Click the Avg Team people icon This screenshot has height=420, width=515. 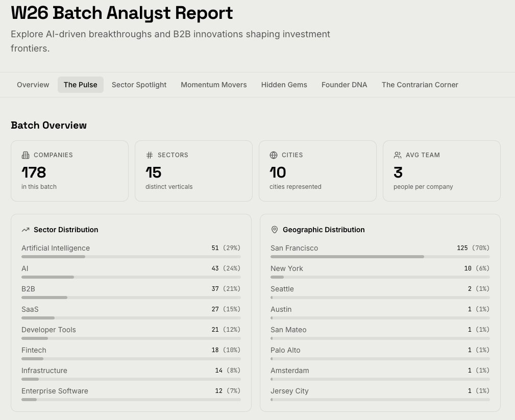398,155
